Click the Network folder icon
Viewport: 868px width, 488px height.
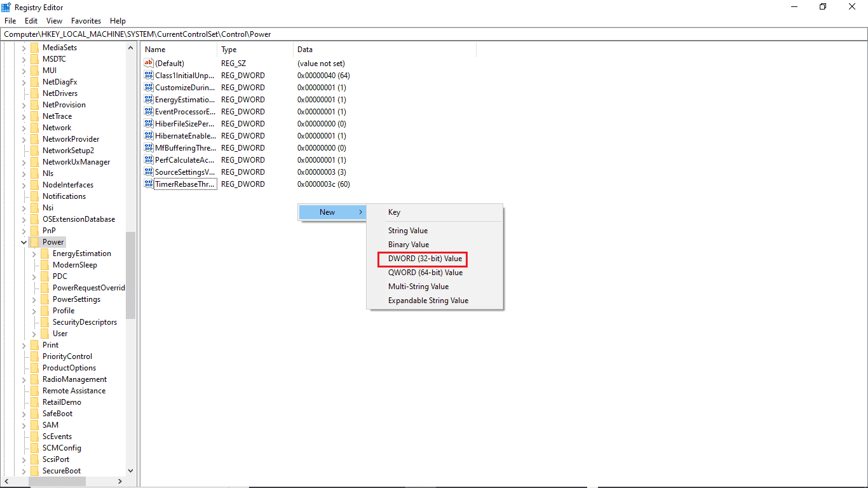pyautogui.click(x=34, y=128)
